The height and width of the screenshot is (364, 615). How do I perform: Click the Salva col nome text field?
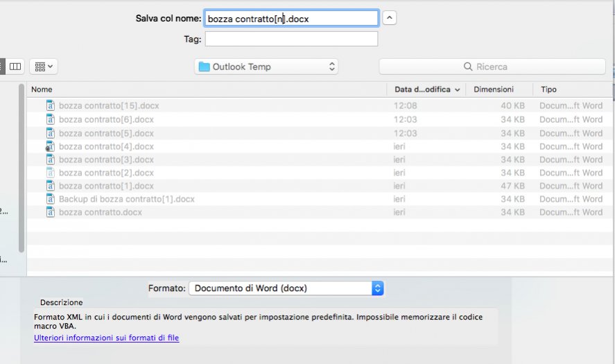(291, 19)
